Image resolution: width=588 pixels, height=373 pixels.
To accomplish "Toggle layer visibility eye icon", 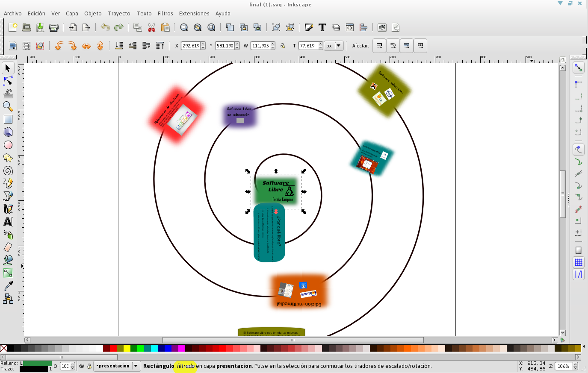I will pos(82,366).
